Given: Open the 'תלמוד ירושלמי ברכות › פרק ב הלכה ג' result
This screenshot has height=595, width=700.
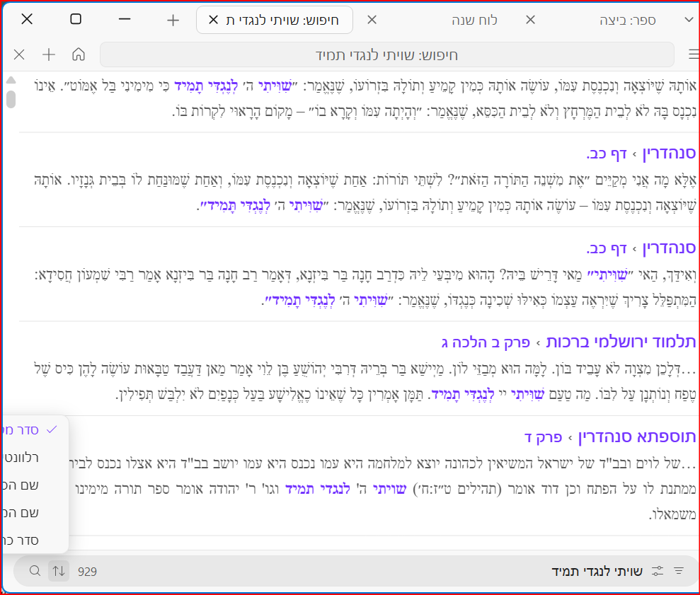Looking at the screenshot, I should coord(568,342).
